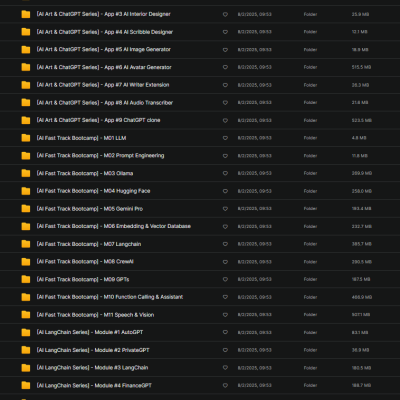Viewport: 400px width, 400px height.
Task: Click folder icon for App #4 AI Scribble Designer
Action: point(26,32)
